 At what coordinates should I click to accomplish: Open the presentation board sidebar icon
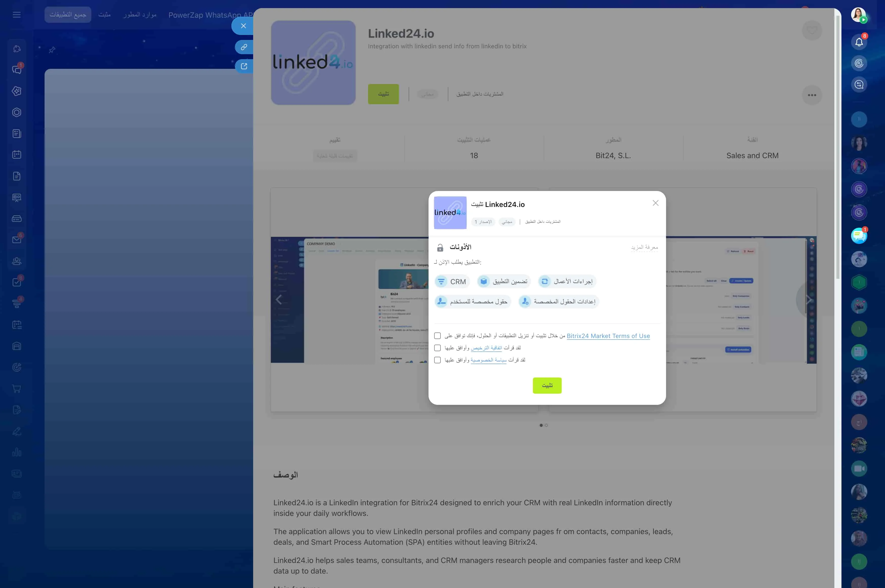pyautogui.click(x=16, y=197)
